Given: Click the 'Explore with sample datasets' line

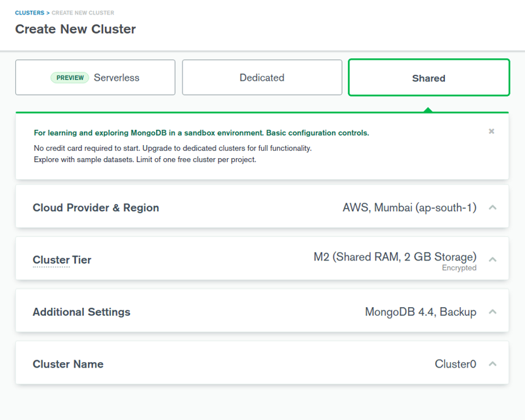Looking at the screenshot, I should 145,159.
